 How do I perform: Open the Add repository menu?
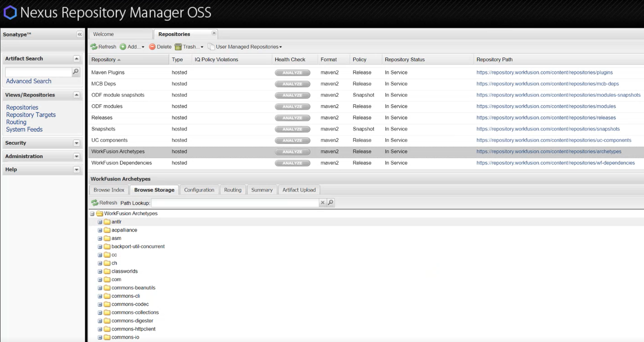pos(132,46)
